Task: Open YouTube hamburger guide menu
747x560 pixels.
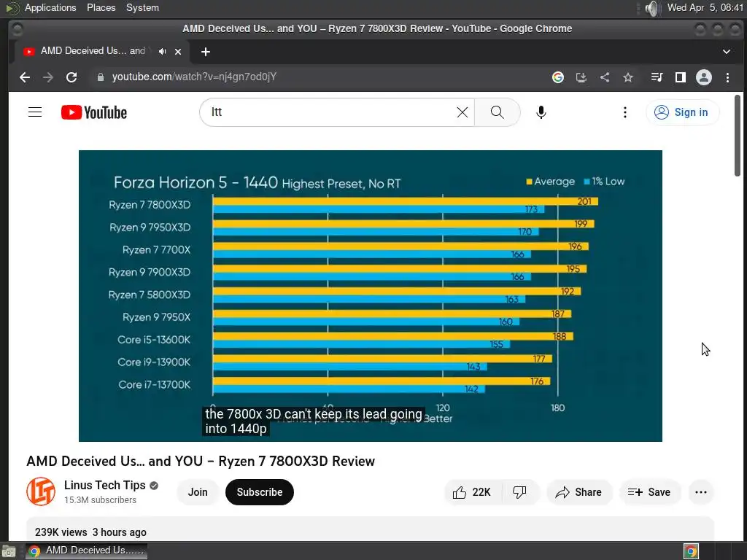Action: pos(35,112)
